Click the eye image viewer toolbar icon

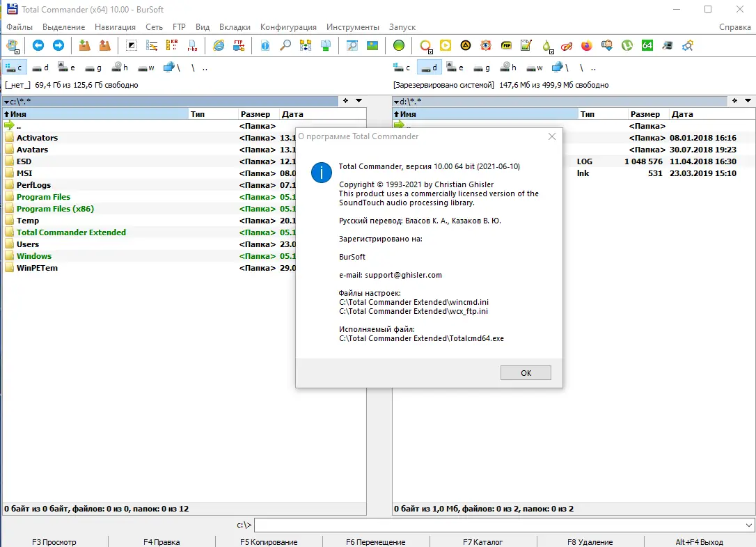coord(485,45)
